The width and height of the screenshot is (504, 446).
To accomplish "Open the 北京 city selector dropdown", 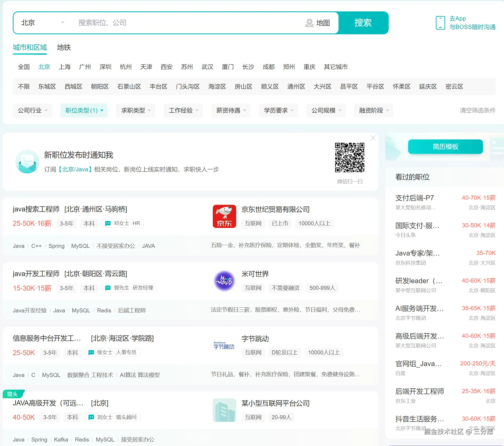I will [43, 23].
